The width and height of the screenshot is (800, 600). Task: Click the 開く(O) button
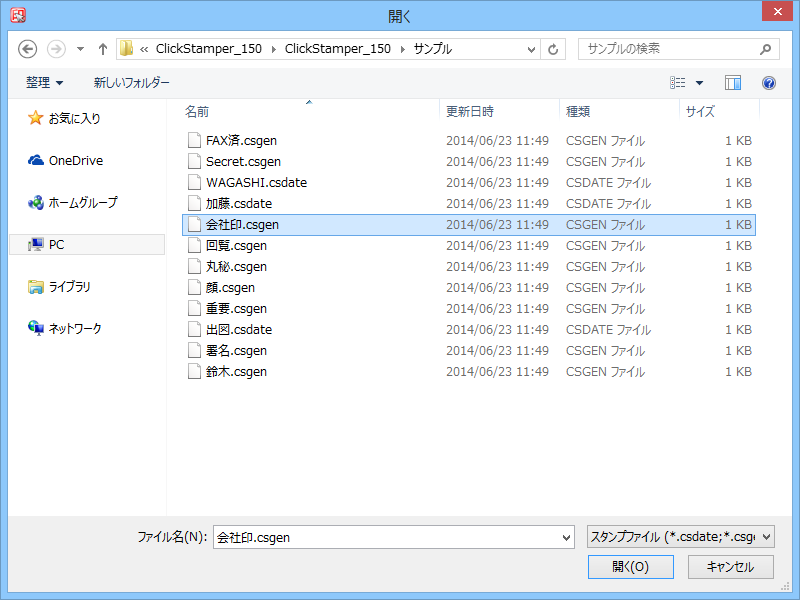pyautogui.click(x=631, y=567)
